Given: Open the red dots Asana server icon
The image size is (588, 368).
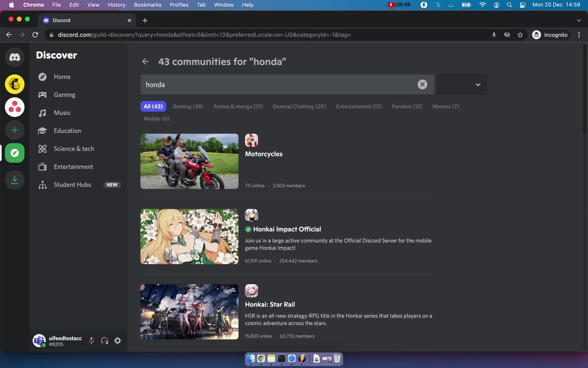Looking at the screenshot, I should pos(14,107).
